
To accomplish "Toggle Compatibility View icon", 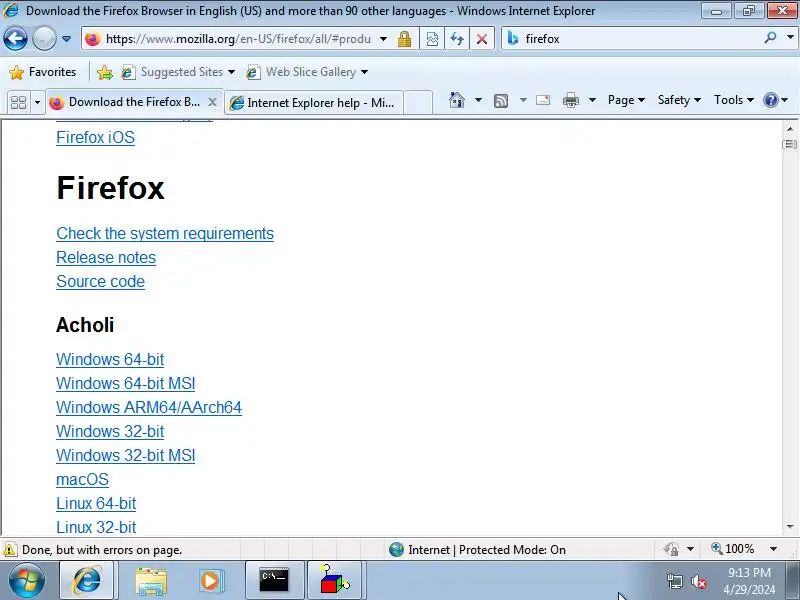I will click(432, 39).
